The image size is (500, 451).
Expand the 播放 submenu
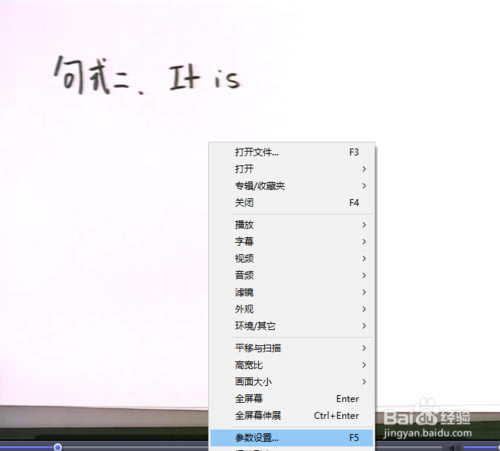pos(292,225)
